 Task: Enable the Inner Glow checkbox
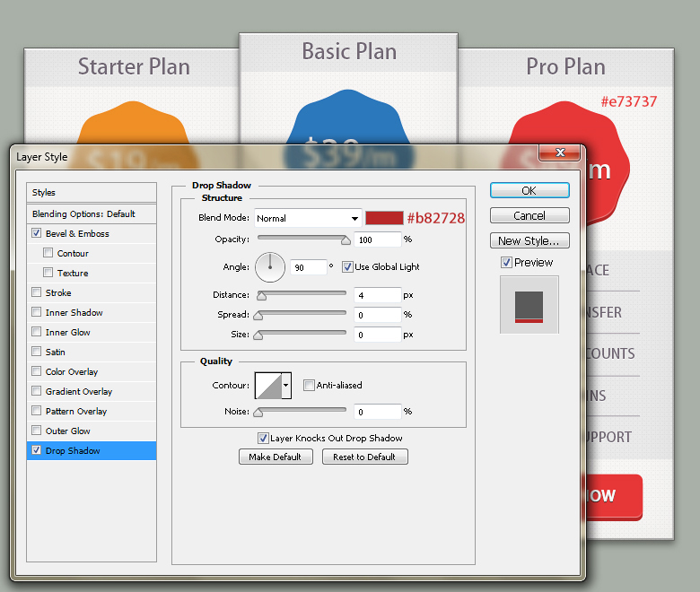point(37,332)
